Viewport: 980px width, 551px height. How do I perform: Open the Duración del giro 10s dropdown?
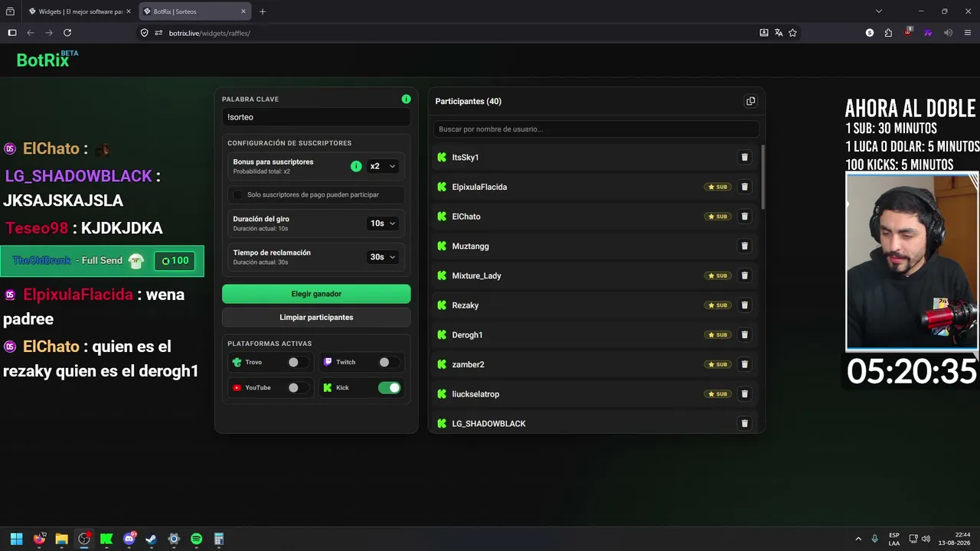pos(383,223)
